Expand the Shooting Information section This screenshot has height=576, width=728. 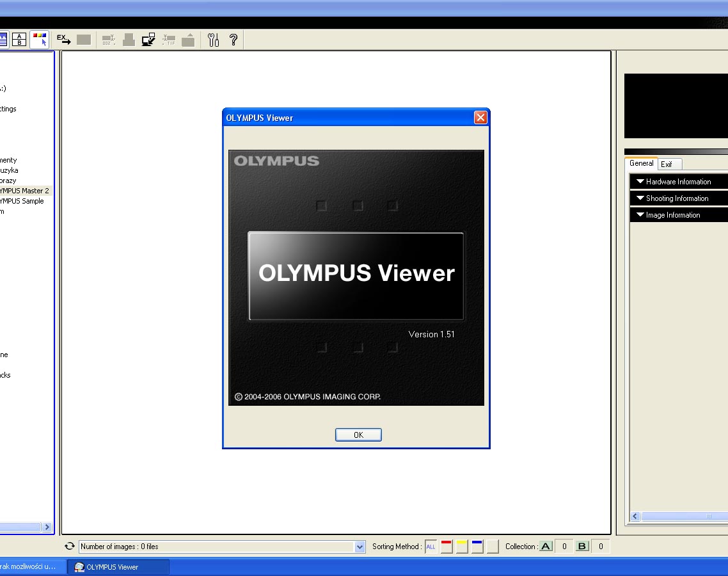click(x=678, y=198)
